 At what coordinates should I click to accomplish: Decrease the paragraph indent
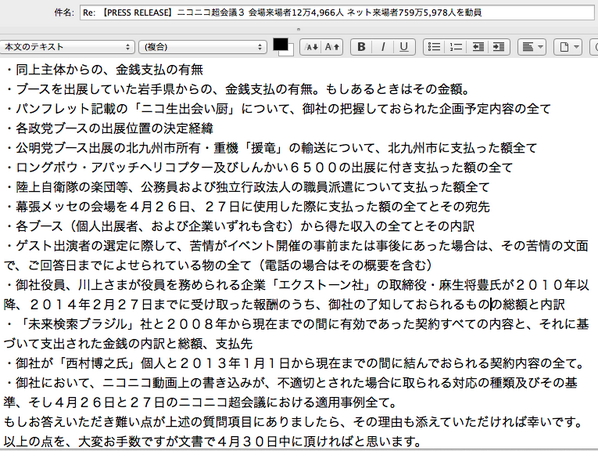coord(477,47)
